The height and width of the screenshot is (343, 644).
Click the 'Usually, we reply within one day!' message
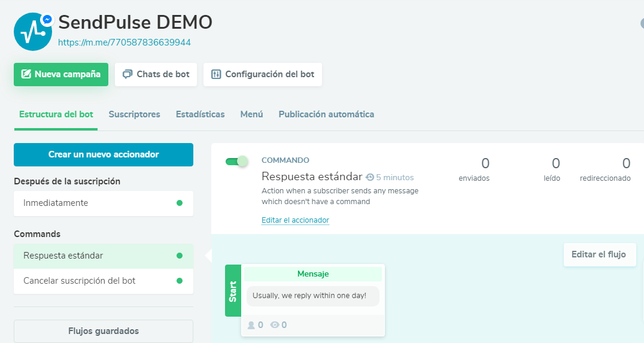pos(312,296)
